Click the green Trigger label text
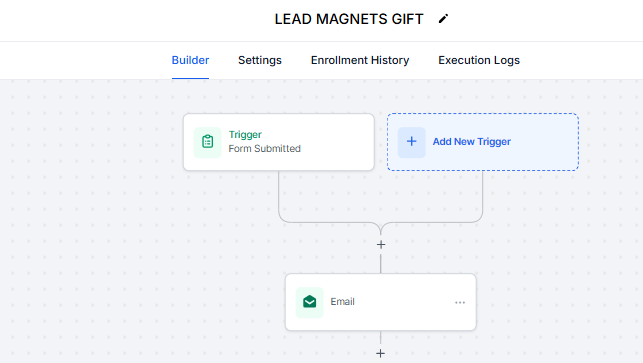The width and height of the screenshot is (643, 363). (245, 135)
